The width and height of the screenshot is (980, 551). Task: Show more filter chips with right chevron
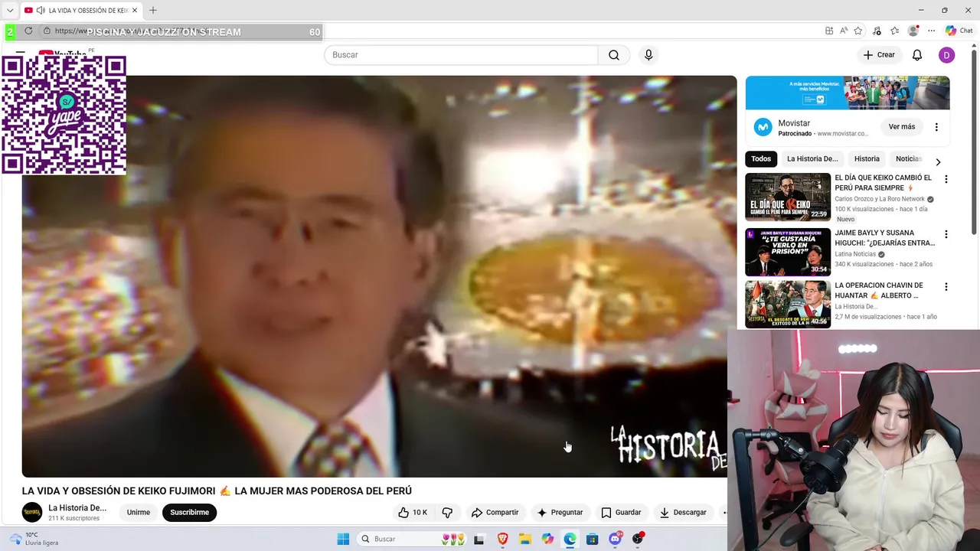coord(938,161)
